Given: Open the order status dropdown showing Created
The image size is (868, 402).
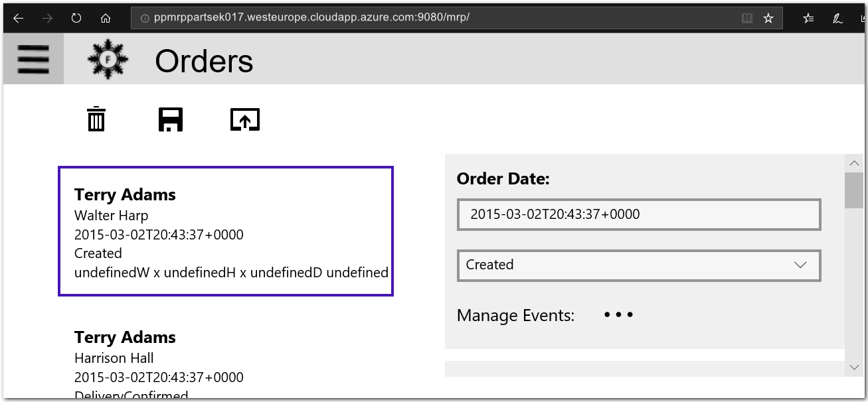Looking at the screenshot, I should pyautogui.click(x=638, y=265).
